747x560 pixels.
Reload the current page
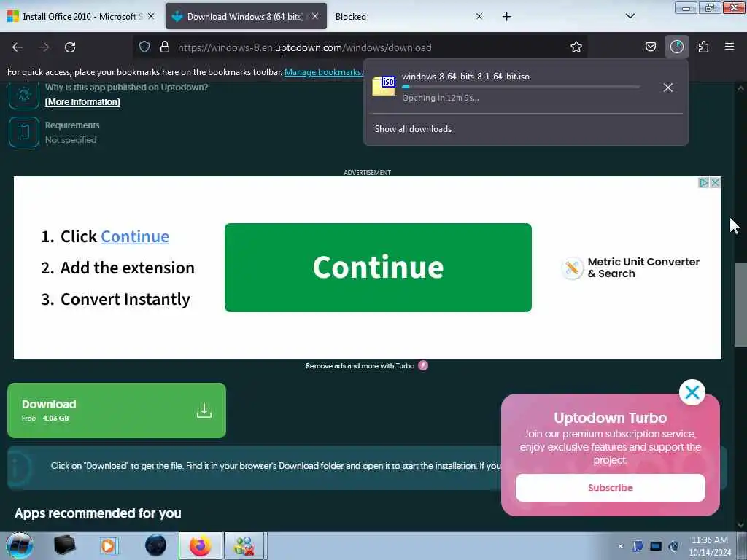click(70, 47)
